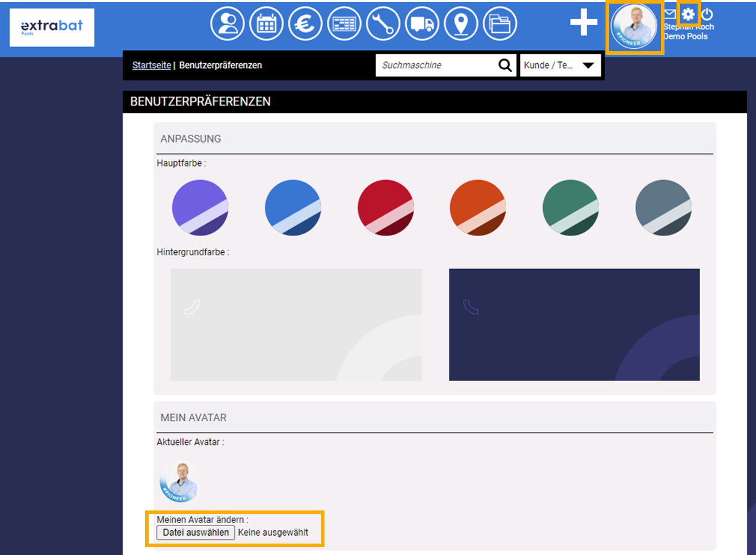The height and width of the screenshot is (555, 756).
Task: Select the dark navy background option
Action: pyautogui.click(x=574, y=324)
